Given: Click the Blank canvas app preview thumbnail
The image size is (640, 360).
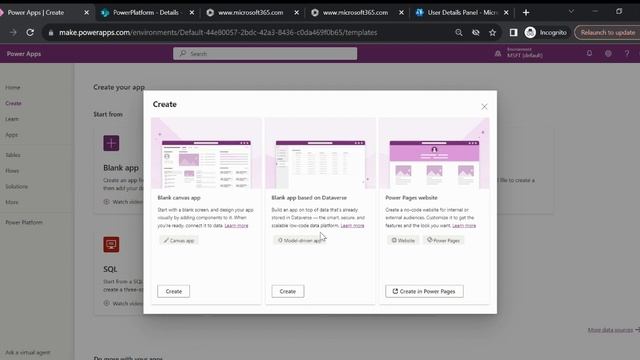Looking at the screenshot, I should click(207, 153).
